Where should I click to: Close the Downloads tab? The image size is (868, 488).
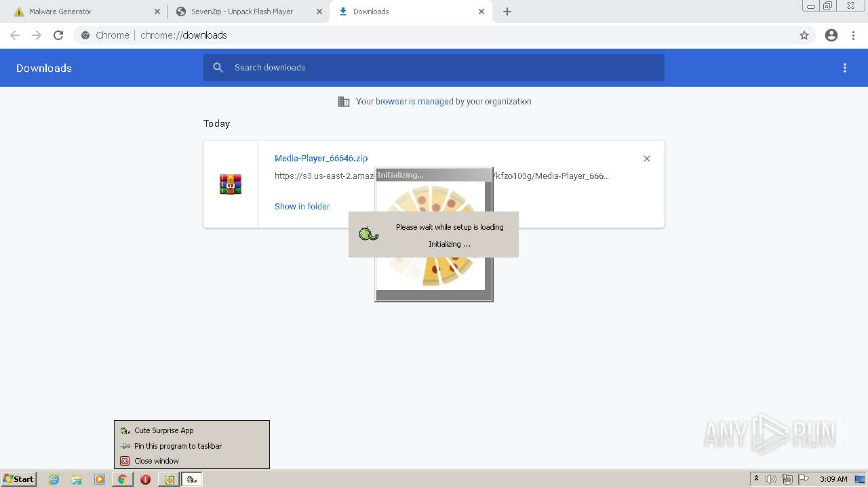(481, 12)
